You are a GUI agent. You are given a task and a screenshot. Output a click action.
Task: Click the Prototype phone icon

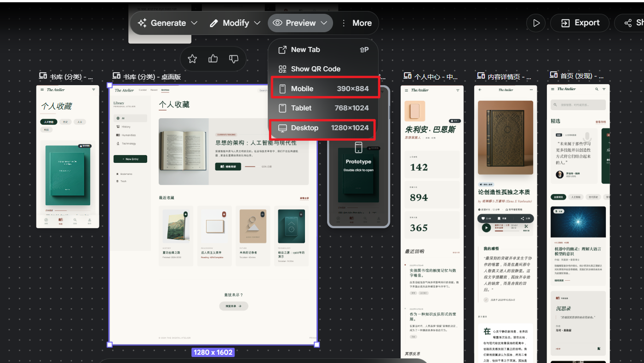pos(359,148)
